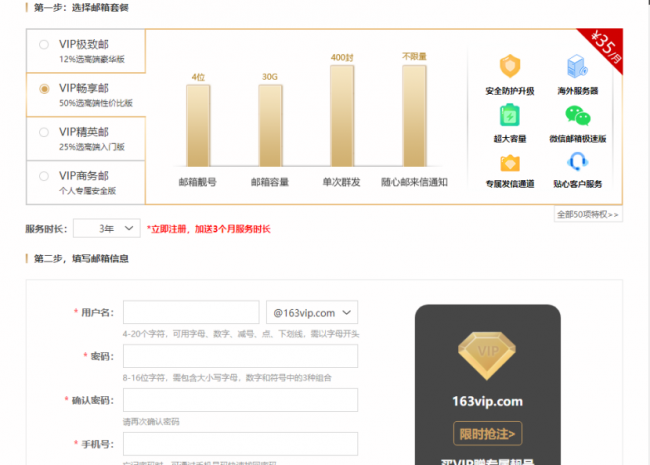This screenshot has width=650, height=465.
Task: Click the customer service headset icon
Action: [577, 162]
